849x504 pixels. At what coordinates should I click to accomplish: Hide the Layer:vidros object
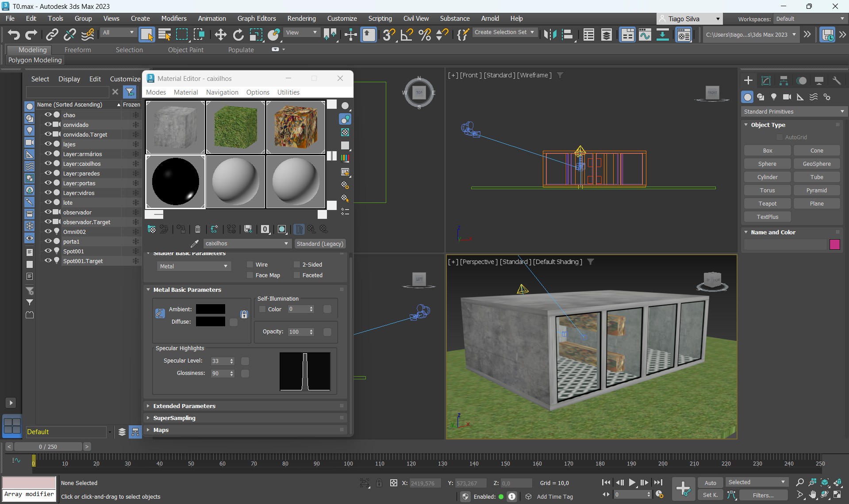[48, 193]
